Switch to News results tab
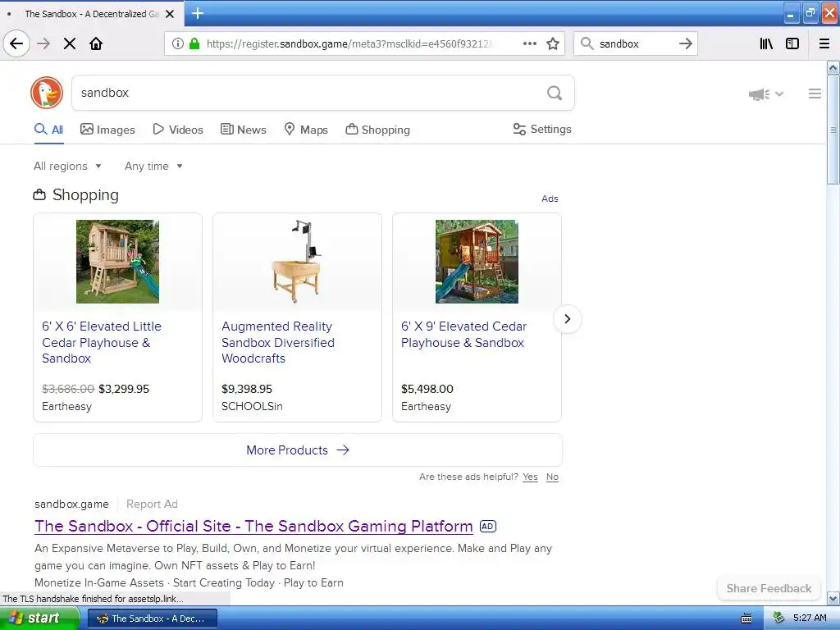This screenshot has height=630, width=840. pos(243,130)
